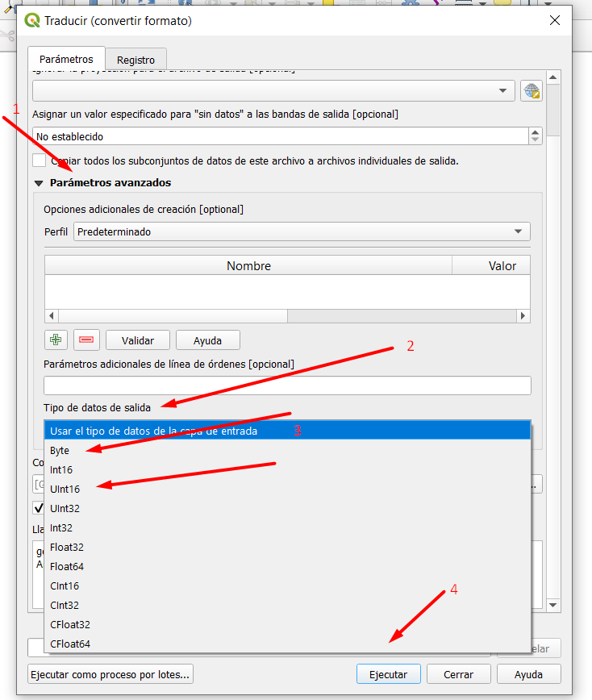Image resolution: width=592 pixels, height=700 pixels.
Task: Click dialog scrollbar down arrow
Action: 553,605
